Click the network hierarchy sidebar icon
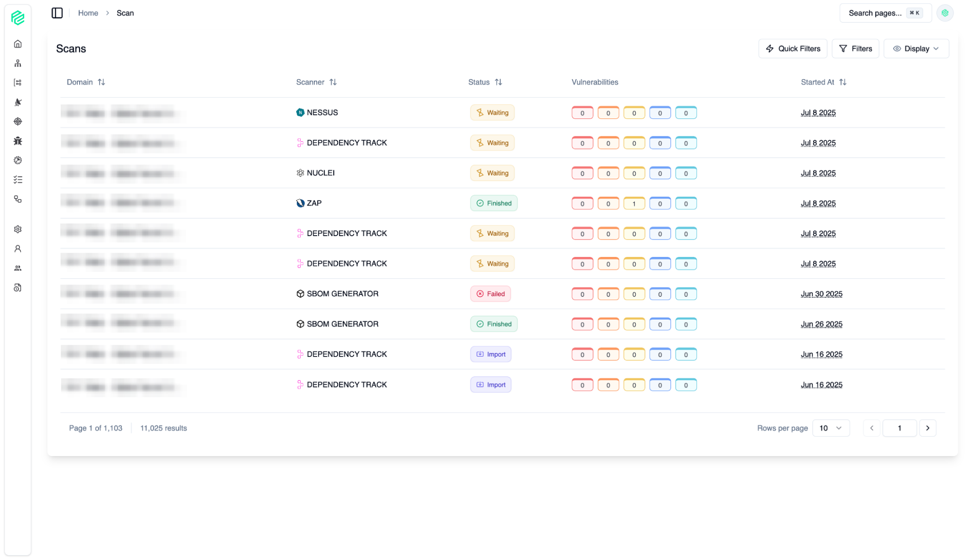The height and width of the screenshot is (560, 971). tap(18, 64)
